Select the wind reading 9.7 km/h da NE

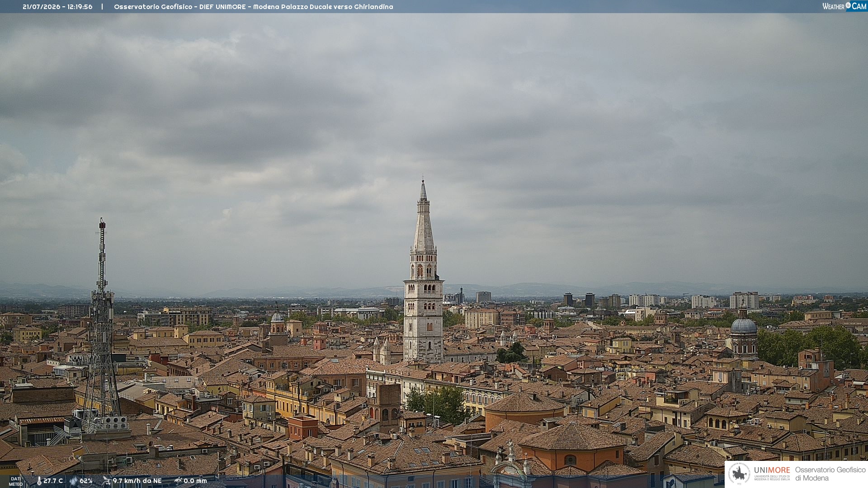point(137,481)
